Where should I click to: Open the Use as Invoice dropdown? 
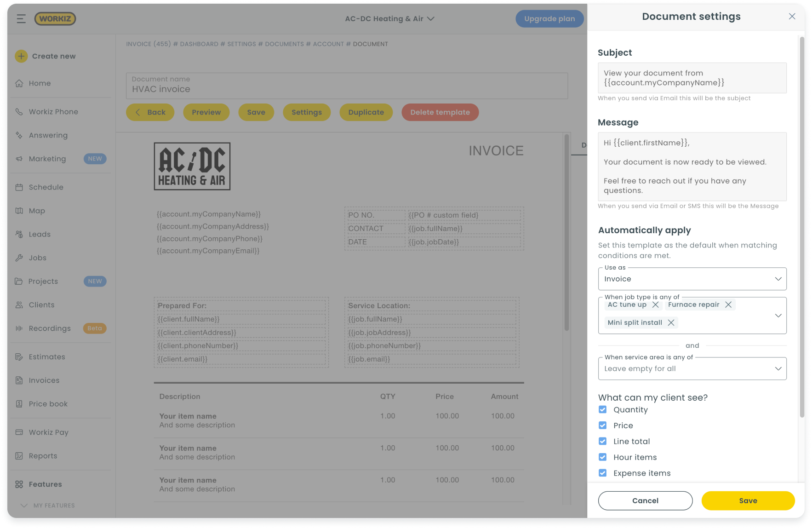pyautogui.click(x=692, y=279)
